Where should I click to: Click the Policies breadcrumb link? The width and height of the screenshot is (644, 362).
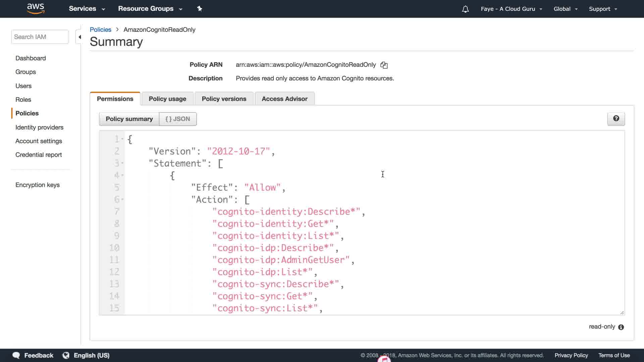click(100, 29)
